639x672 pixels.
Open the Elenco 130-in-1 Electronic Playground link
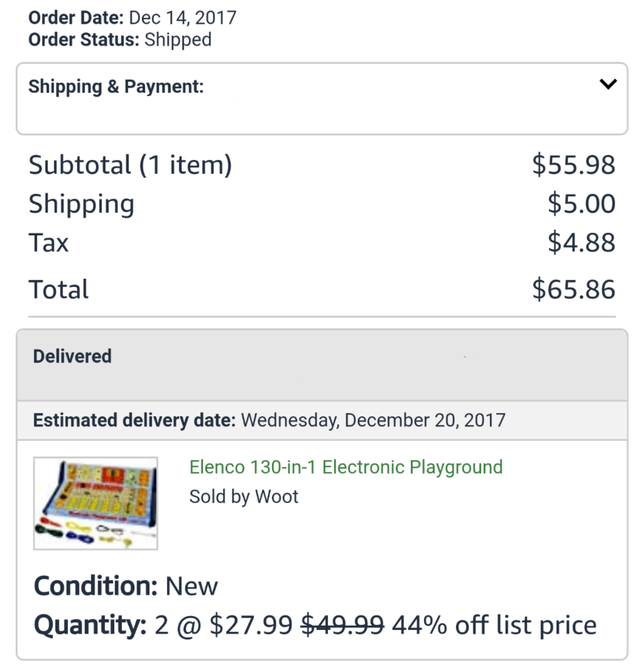coord(346,467)
